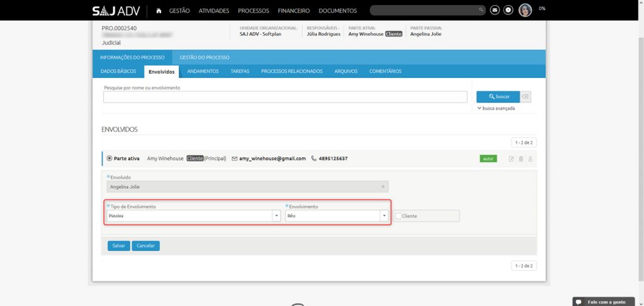Click the Cancelar button

[x=146, y=246]
